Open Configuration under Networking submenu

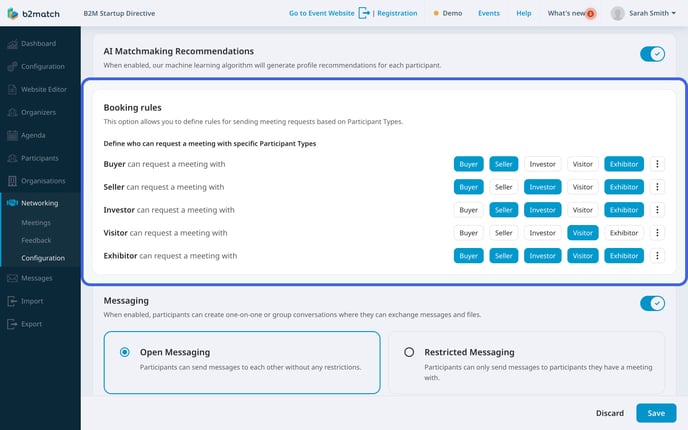click(x=43, y=258)
